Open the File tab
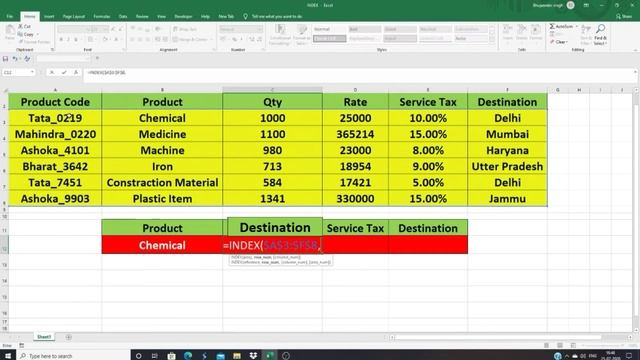Viewport: 640px width, 360px height. [10, 16]
